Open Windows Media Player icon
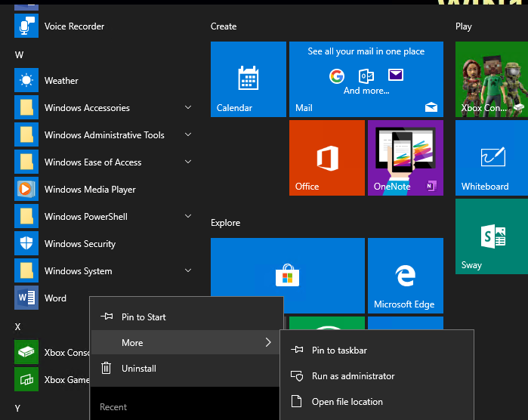The width and height of the screenshot is (528, 420). [x=26, y=190]
